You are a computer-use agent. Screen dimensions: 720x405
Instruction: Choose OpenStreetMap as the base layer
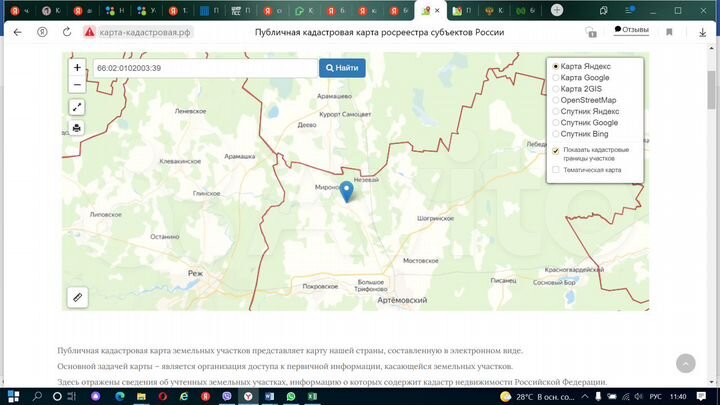tap(556, 100)
